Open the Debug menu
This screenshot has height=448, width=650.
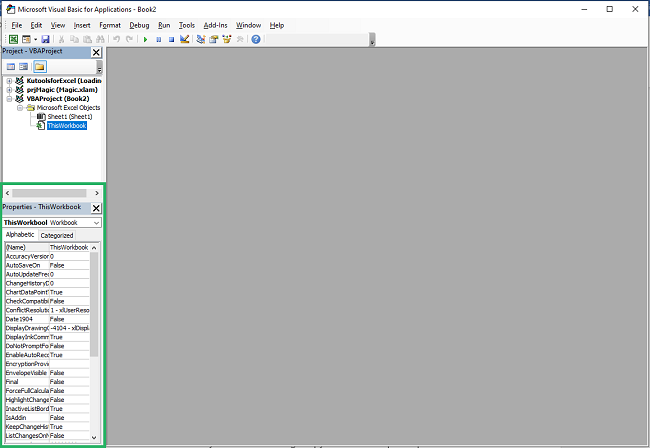click(x=139, y=24)
